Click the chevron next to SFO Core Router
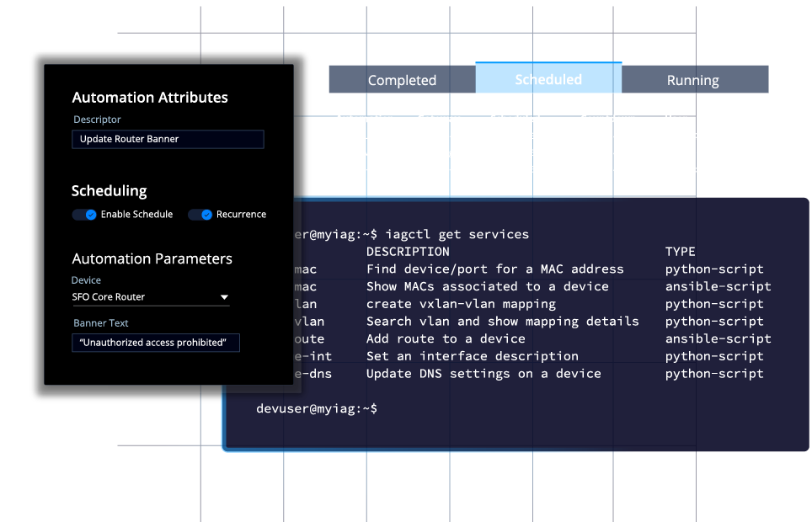812x522 pixels. click(x=224, y=297)
